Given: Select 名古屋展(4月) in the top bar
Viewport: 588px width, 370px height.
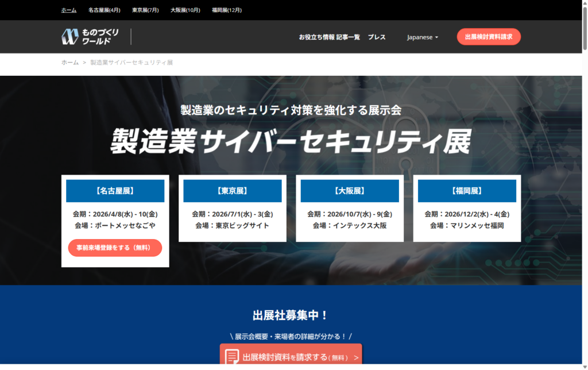Looking at the screenshot, I should [x=105, y=10].
